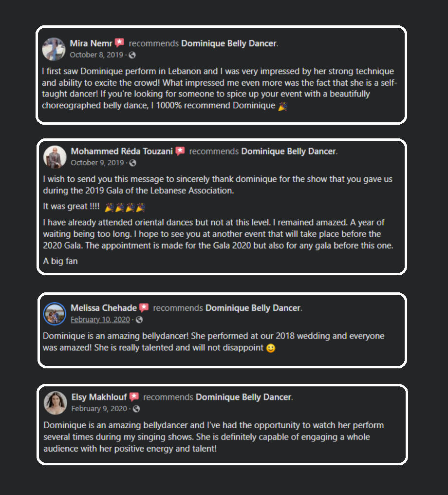This screenshot has width=448, height=495.
Task: Click the October 8, 2019 timestamp
Action: click(x=96, y=55)
